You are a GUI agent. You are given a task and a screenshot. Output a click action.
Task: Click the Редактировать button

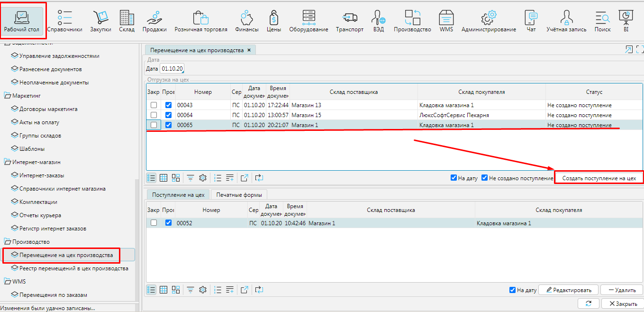pos(569,290)
